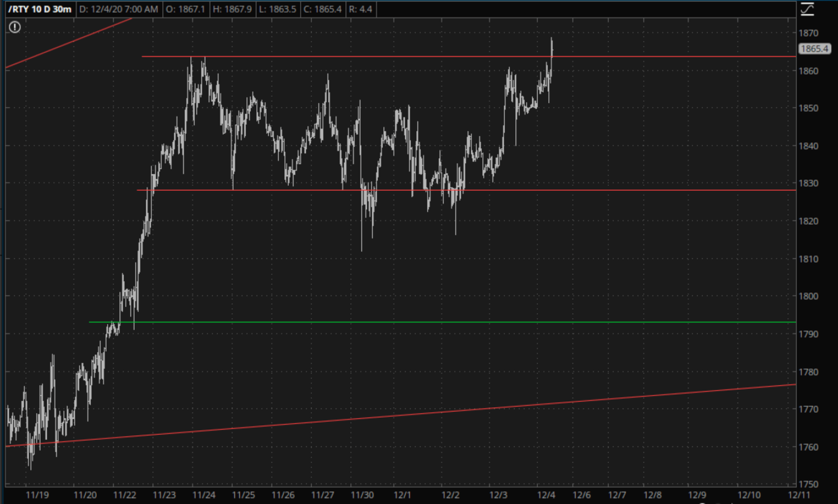838x504 pixels.
Task: Select the upper red resistance line near 1864
Action: click(x=385, y=57)
